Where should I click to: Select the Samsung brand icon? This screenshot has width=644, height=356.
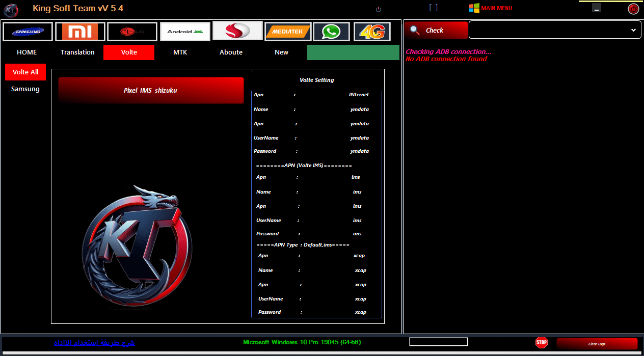point(28,31)
